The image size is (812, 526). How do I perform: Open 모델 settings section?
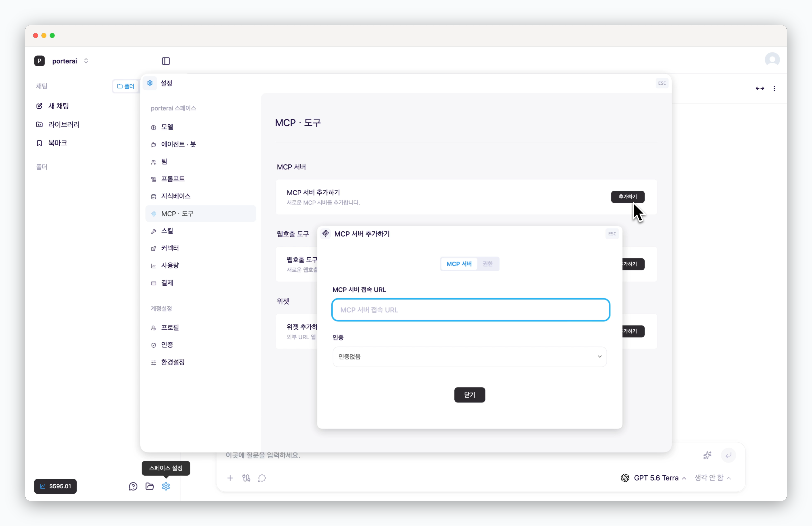click(x=200, y=127)
